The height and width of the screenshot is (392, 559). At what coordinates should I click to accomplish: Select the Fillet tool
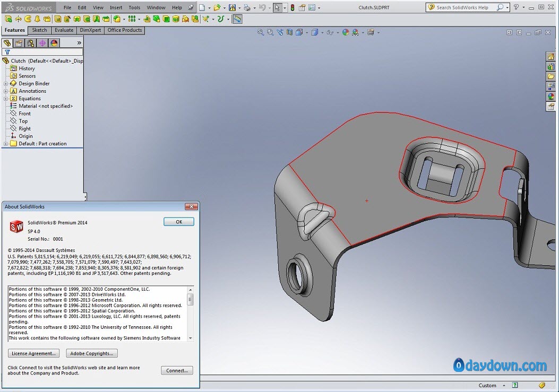(x=117, y=19)
